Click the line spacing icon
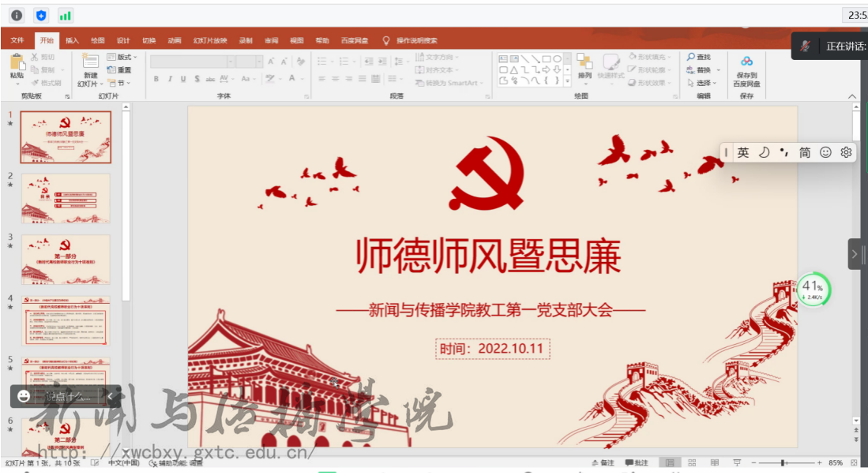 point(400,62)
